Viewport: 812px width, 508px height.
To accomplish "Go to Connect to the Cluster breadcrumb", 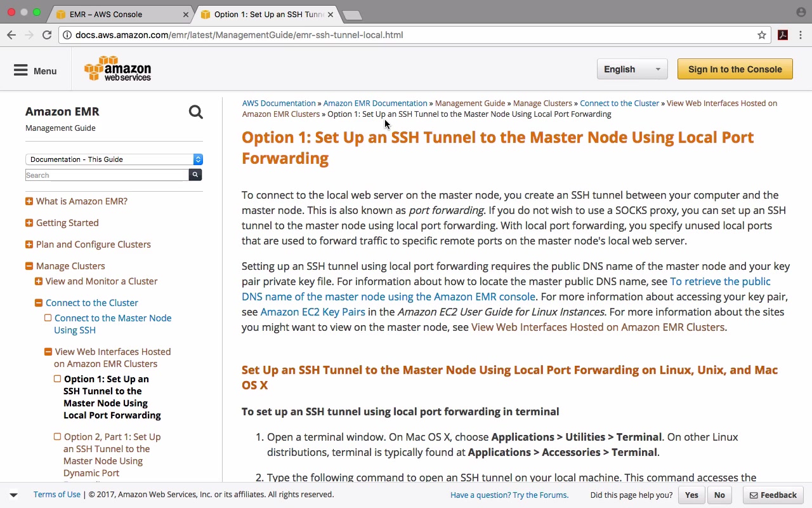I will coord(619,103).
